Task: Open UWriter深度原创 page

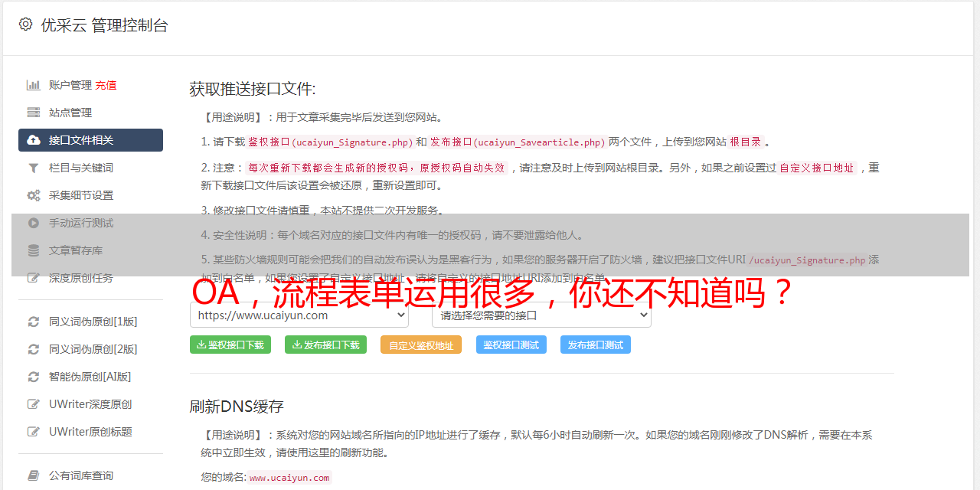Action: click(x=90, y=404)
